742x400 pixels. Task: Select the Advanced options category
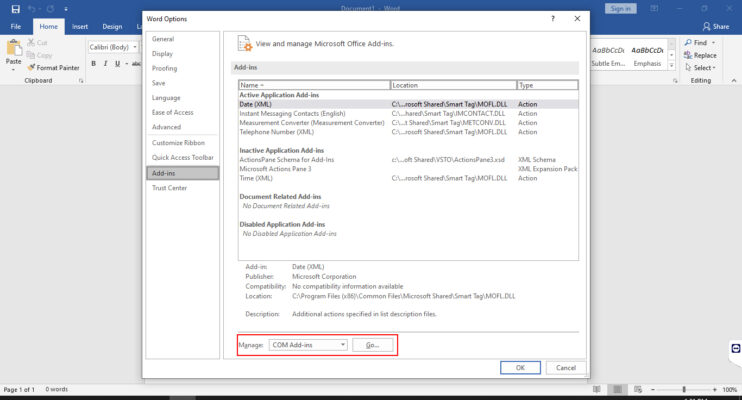[183, 127]
